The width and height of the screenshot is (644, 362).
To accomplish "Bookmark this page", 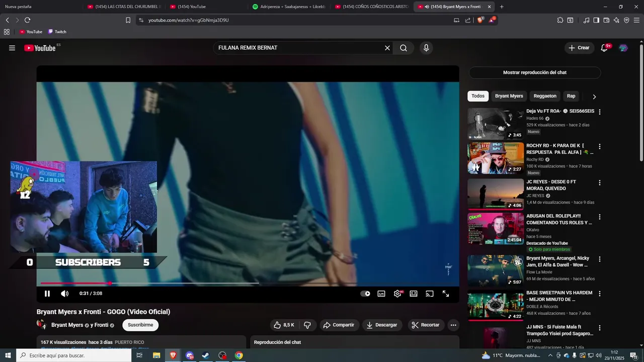I will click(x=128, y=20).
